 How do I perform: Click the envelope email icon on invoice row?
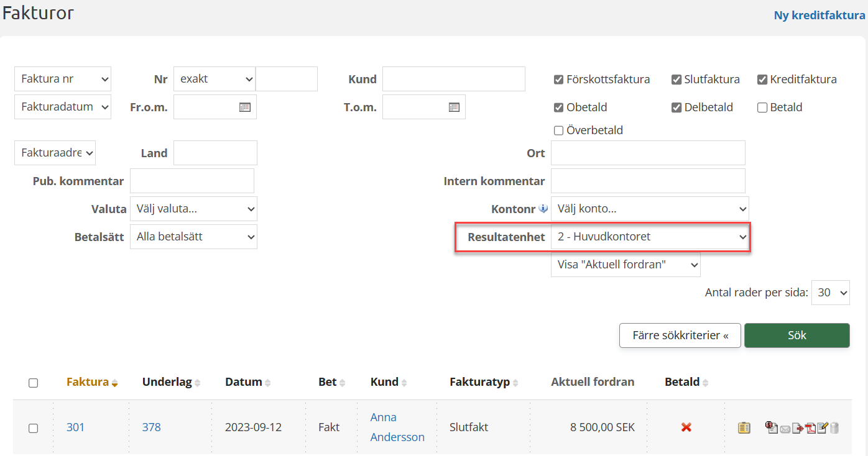785,429
